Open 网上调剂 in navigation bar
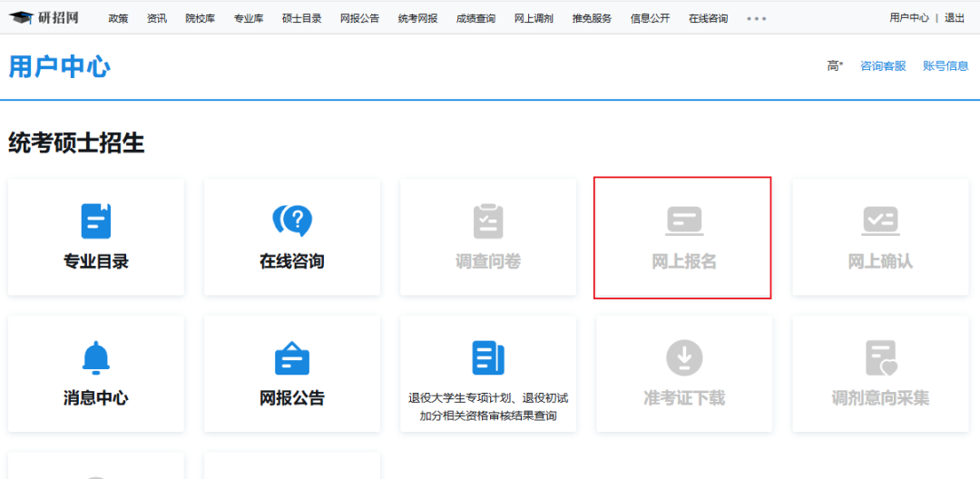980x479 pixels. click(x=534, y=18)
